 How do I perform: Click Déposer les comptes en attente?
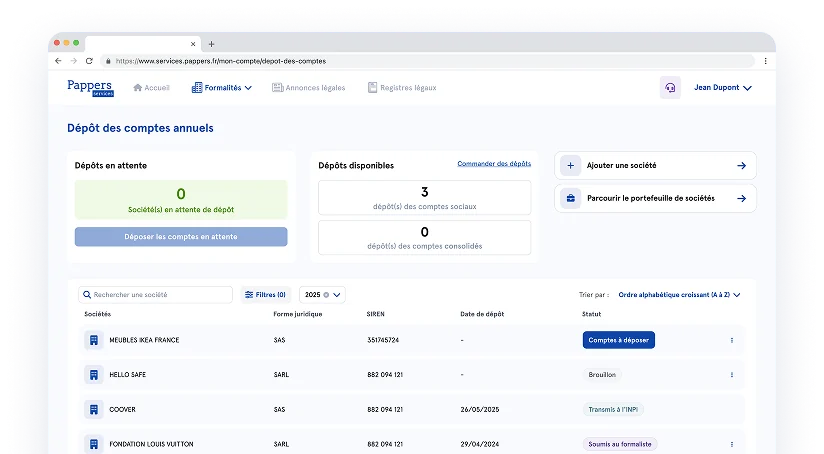[x=181, y=237]
